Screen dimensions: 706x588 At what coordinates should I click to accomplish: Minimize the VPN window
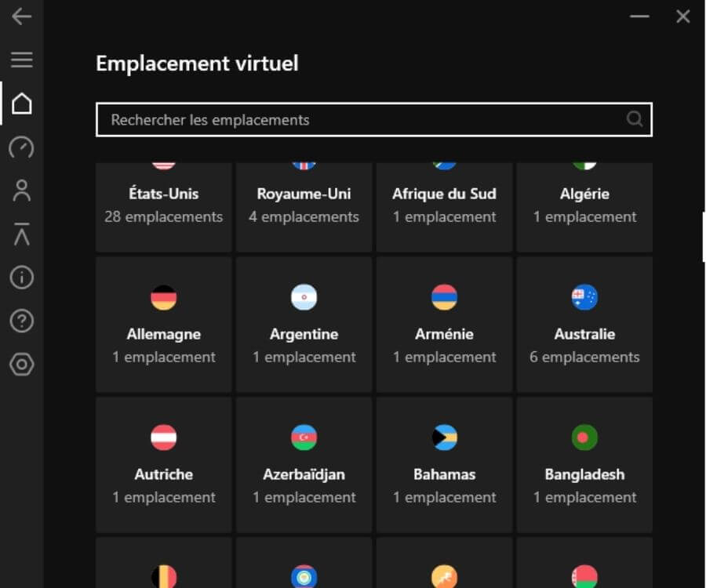pos(639,16)
